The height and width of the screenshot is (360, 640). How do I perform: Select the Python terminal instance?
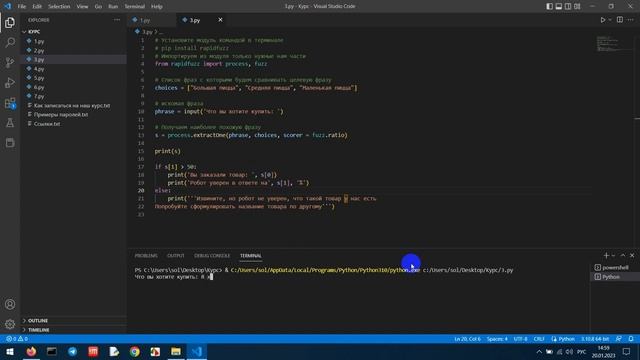click(x=615, y=277)
